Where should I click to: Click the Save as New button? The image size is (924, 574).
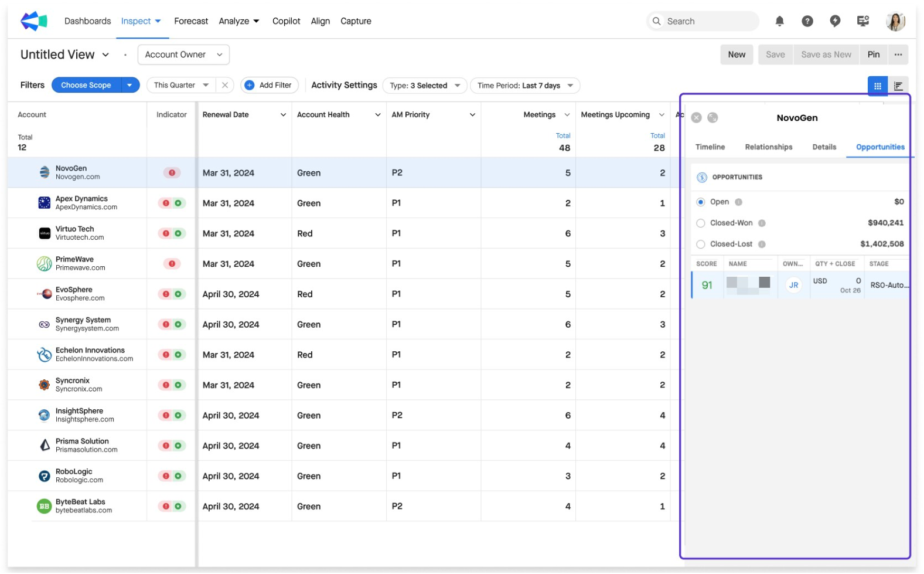pos(826,55)
